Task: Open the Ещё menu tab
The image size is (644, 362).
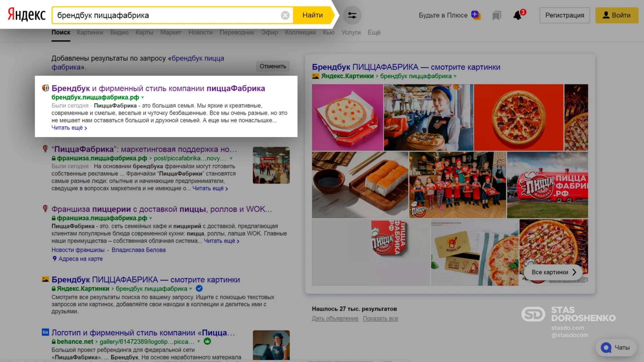Action: click(374, 32)
